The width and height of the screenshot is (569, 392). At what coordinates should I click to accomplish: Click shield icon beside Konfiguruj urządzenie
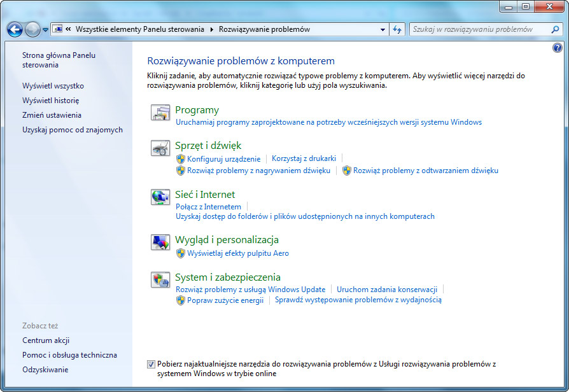pyautogui.click(x=180, y=159)
